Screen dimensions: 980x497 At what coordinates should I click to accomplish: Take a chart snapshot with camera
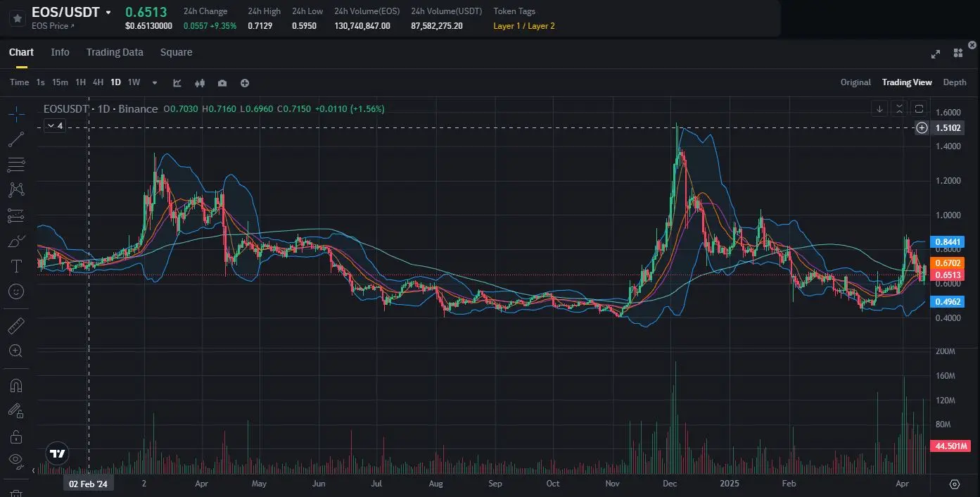222,82
